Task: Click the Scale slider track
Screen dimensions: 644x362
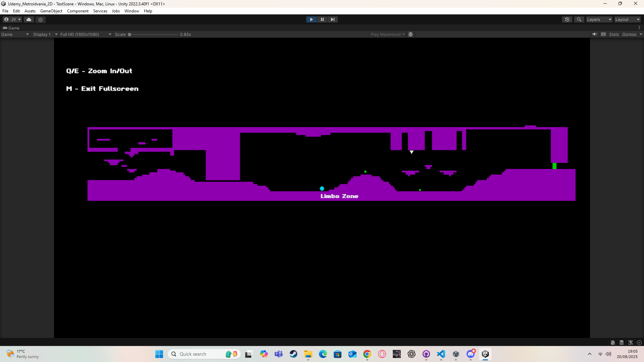Action: (154, 35)
